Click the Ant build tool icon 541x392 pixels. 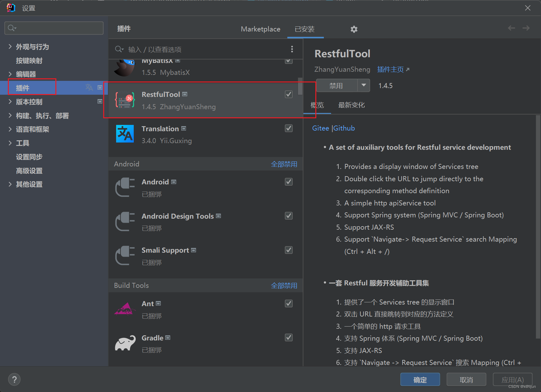[125, 309]
